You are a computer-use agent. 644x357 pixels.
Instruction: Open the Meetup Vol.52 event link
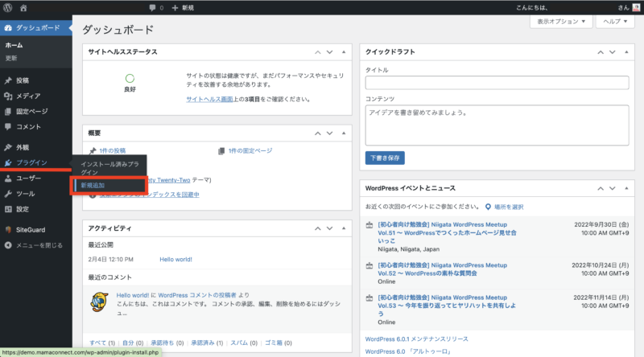pyautogui.click(x=442, y=269)
